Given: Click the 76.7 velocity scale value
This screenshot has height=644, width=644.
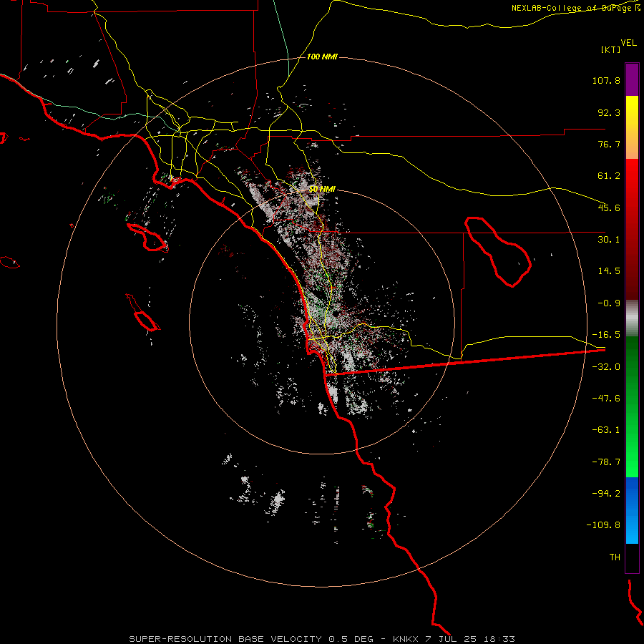Looking at the screenshot, I should pyautogui.click(x=609, y=144).
